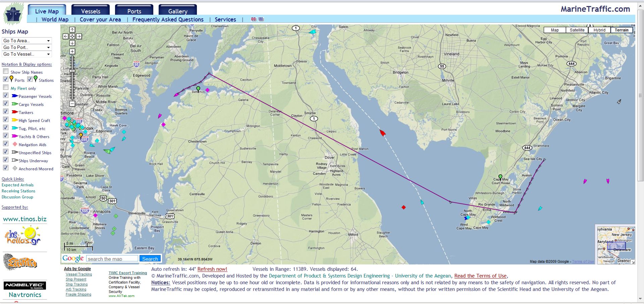This screenshot has height=304, width=644.
Task: Click the Delaware Route 1 shield near Smyrna
Action: (314, 119)
